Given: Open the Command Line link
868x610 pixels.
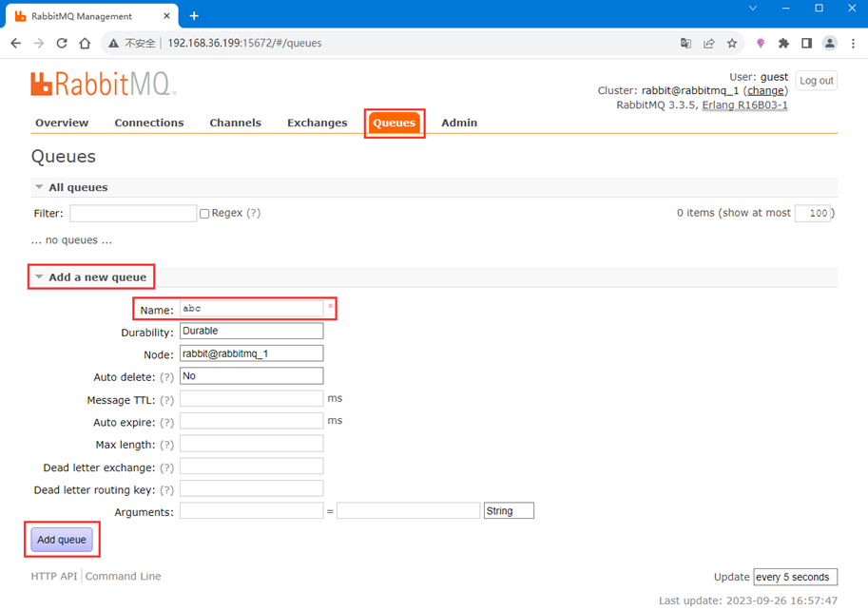Looking at the screenshot, I should tap(123, 576).
